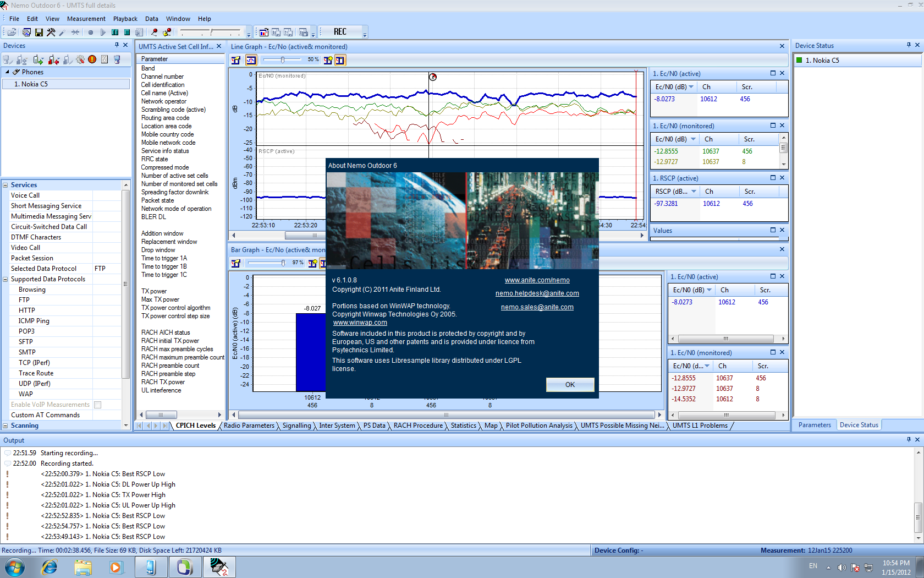The width and height of the screenshot is (924, 578).
Task: Collapse Supported Data Protocols group
Action: 5,279
